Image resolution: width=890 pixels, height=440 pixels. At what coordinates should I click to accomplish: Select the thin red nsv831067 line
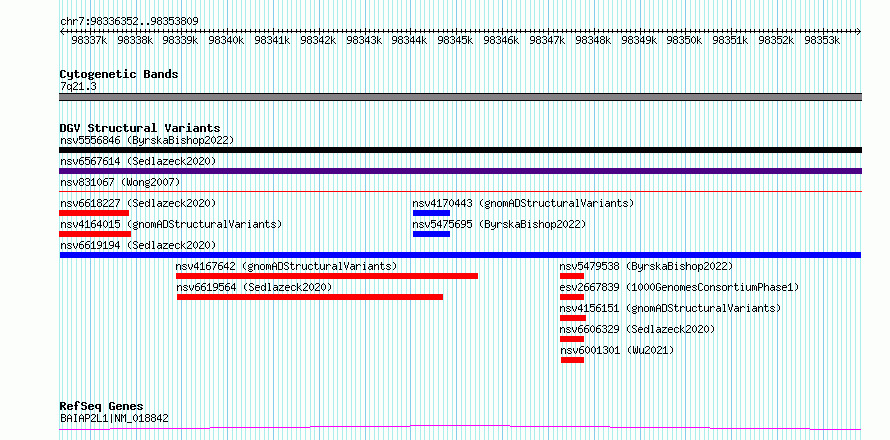(460, 192)
